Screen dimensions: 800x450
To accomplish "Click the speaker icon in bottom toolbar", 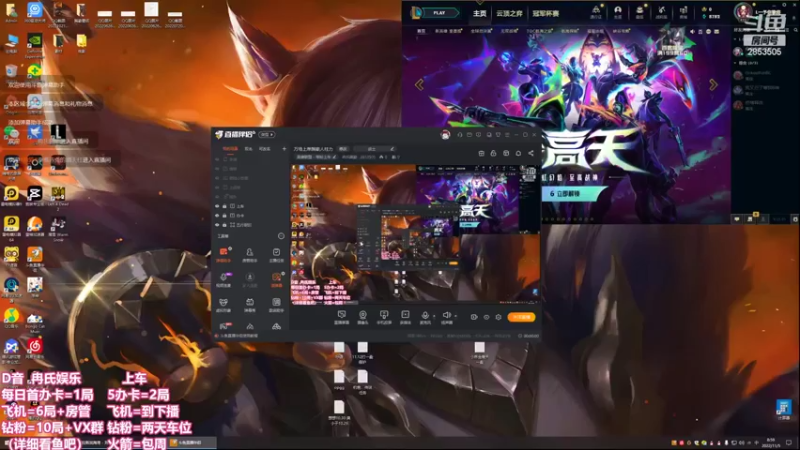I will coord(446,317).
